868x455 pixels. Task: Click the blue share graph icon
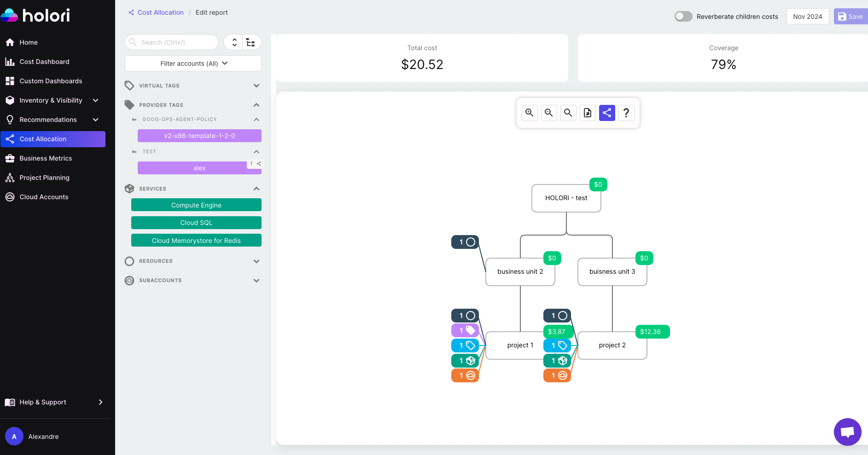[607, 113]
